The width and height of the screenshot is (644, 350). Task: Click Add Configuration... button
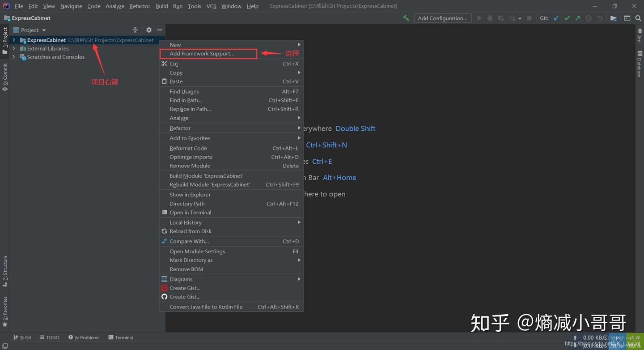[x=442, y=18]
